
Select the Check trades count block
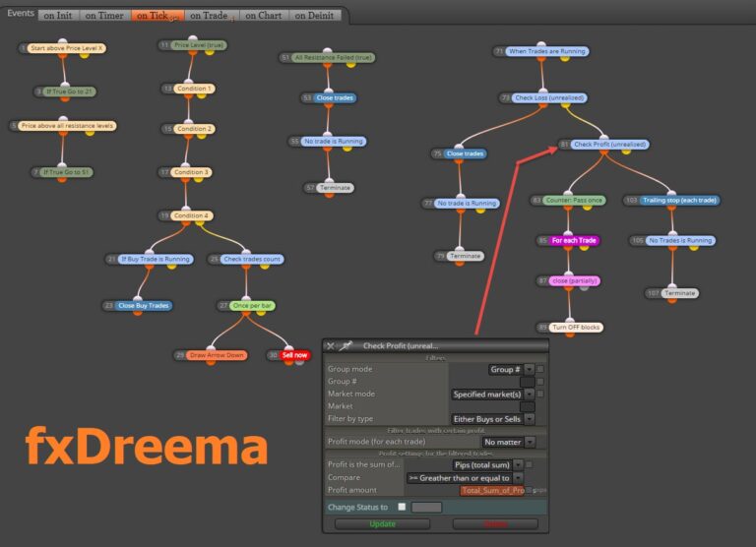[252, 260]
